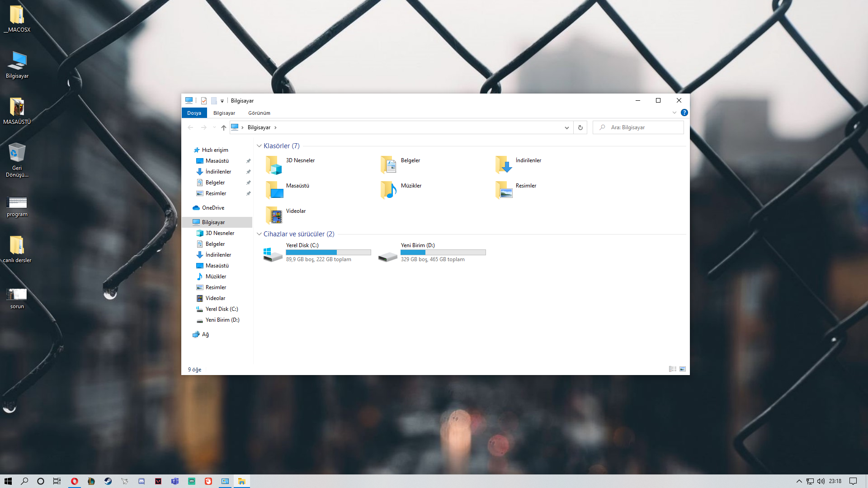Switch to large icons view layout
This screenshot has width=868, height=488.
coord(683,369)
